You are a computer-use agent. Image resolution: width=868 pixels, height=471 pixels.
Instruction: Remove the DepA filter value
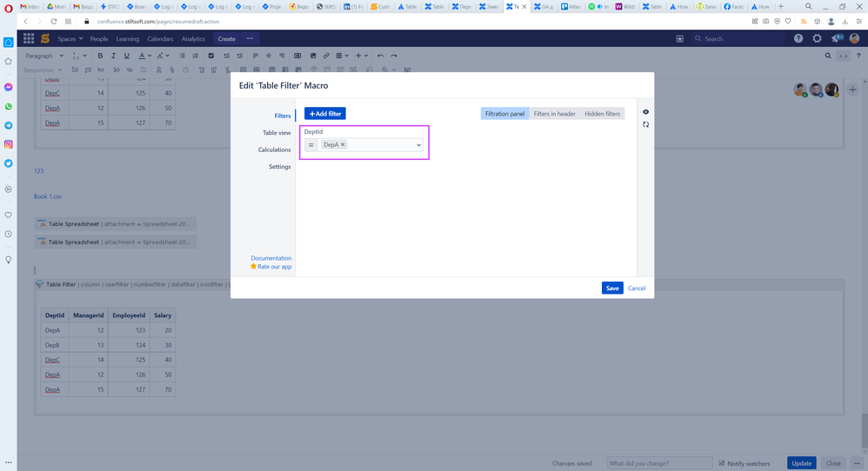pos(343,144)
